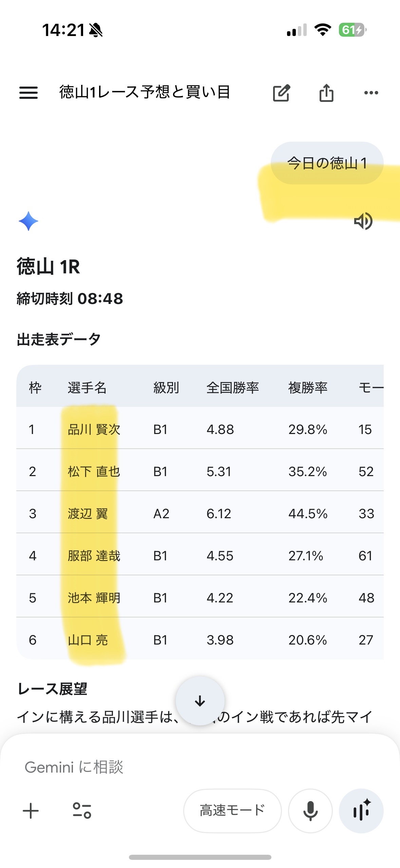This screenshot has width=400, height=868.
Task: Tap the blue Gemini sparkle icon
Action: coord(28,221)
